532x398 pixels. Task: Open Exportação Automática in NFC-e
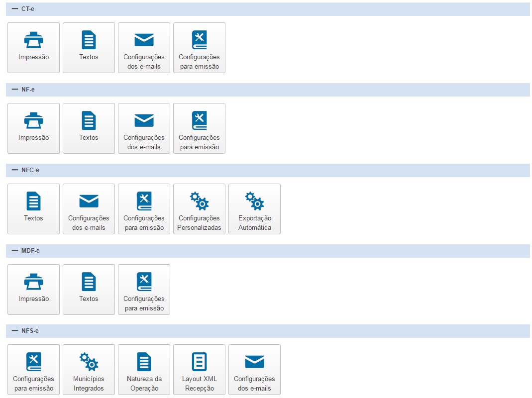tap(254, 209)
